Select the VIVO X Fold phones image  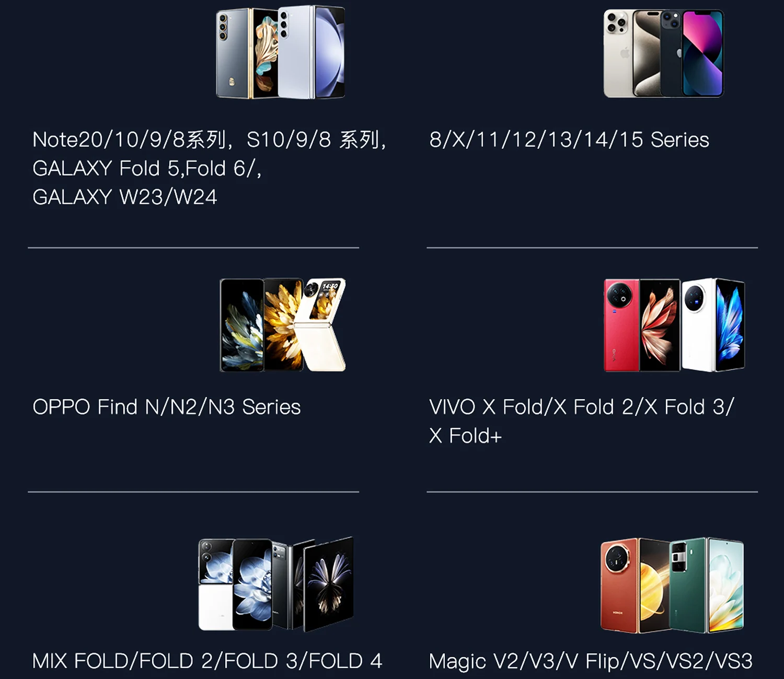tap(674, 324)
